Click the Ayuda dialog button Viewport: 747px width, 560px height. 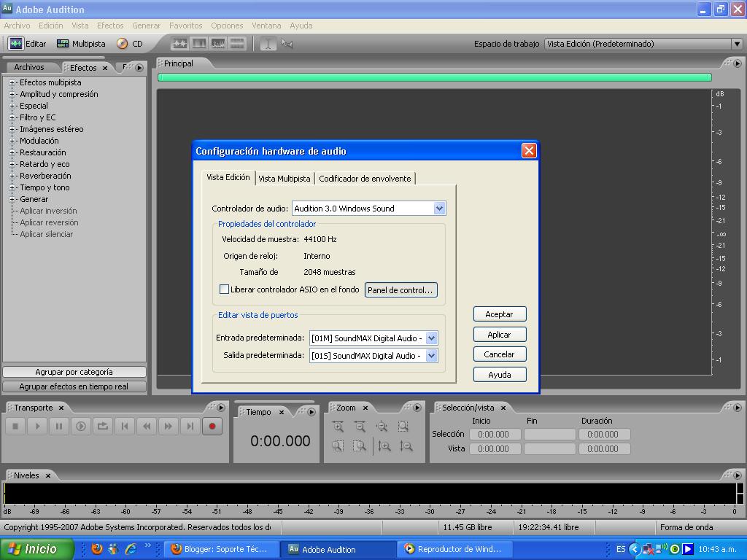[x=500, y=375]
